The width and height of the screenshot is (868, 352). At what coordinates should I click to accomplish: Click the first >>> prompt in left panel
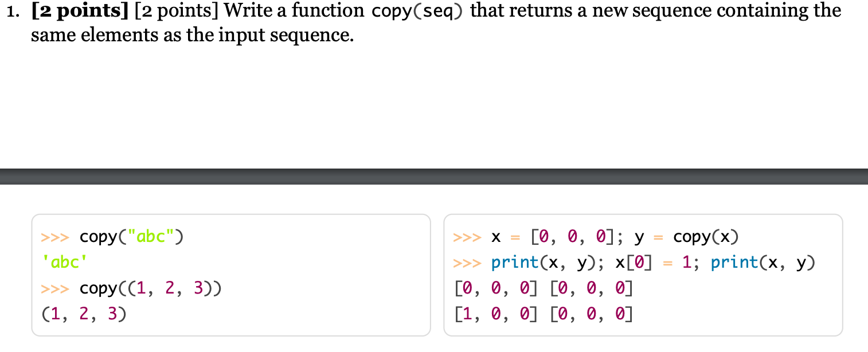(54, 237)
